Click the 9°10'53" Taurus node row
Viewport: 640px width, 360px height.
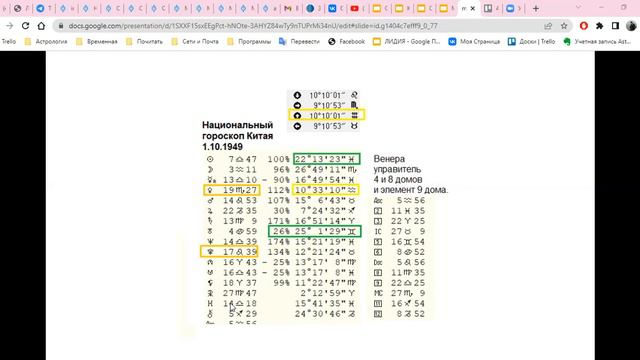pyautogui.click(x=325, y=126)
